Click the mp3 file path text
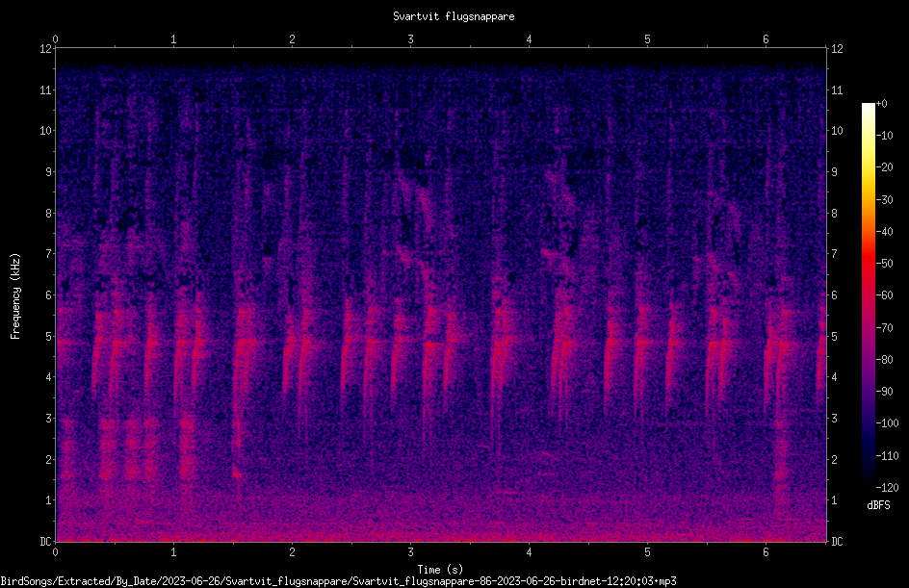The image size is (909, 588). pos(339,581)
